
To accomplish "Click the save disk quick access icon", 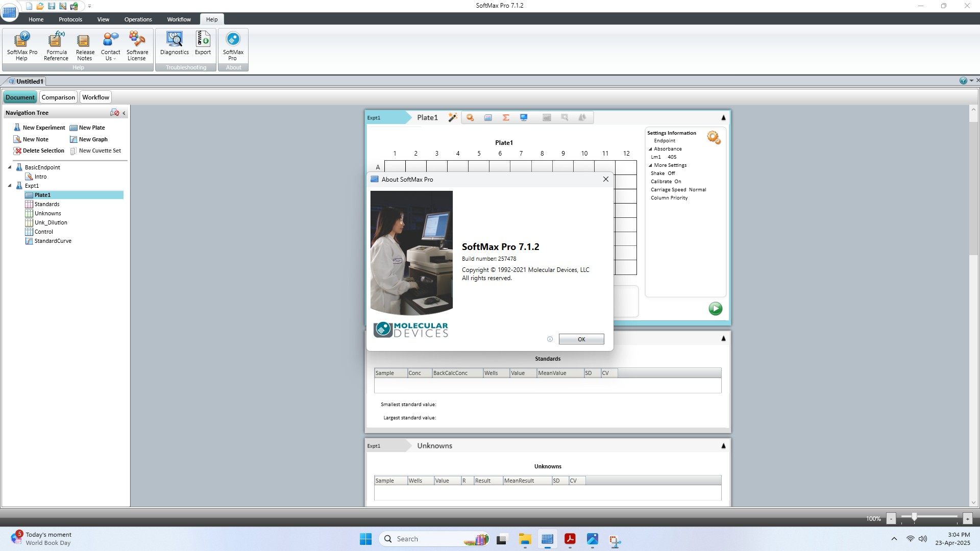I will pos(52,6).
